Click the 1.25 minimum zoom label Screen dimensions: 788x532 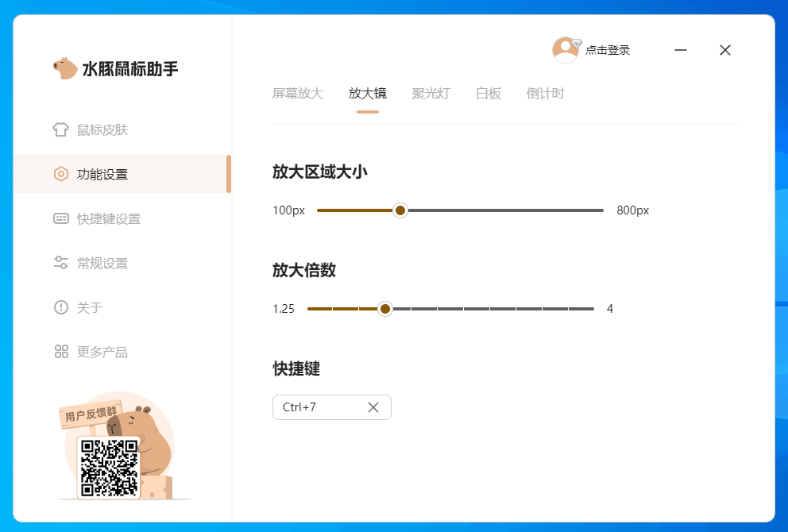(x=284, y=309)
